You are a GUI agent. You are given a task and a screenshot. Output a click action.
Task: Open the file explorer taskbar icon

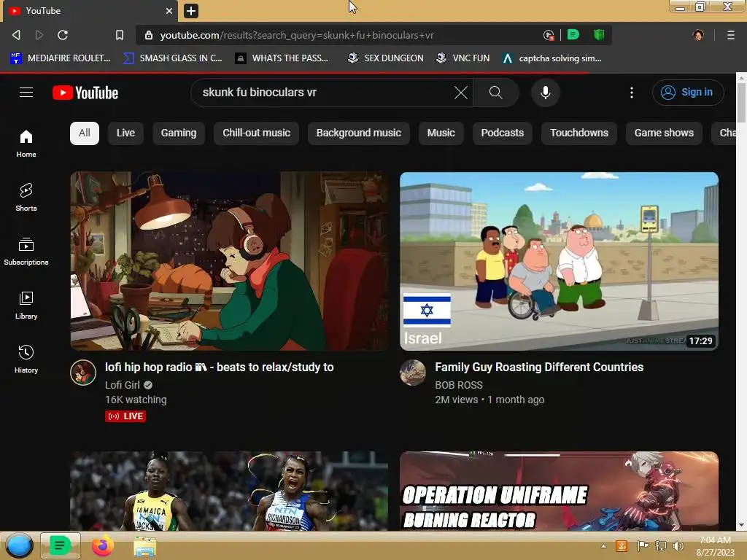tap(145, 546)
